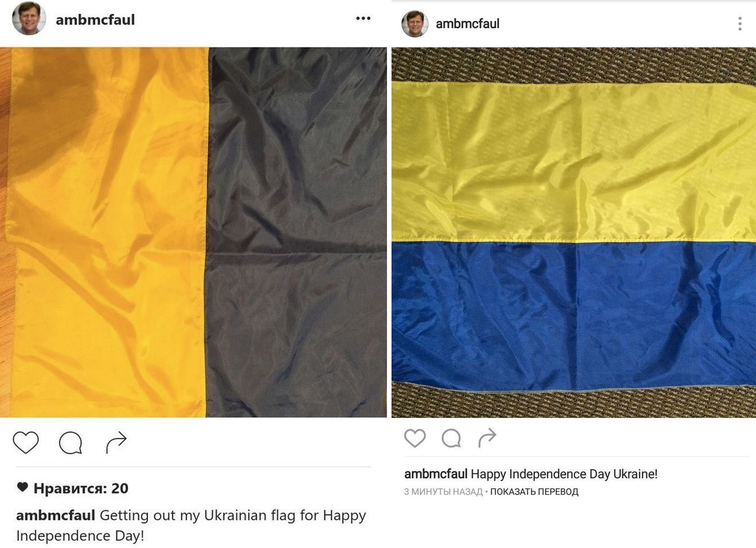Screen dimensions: 756x548
Task: Open ambmcfaul name in left caption
Action: coord(56,515)
